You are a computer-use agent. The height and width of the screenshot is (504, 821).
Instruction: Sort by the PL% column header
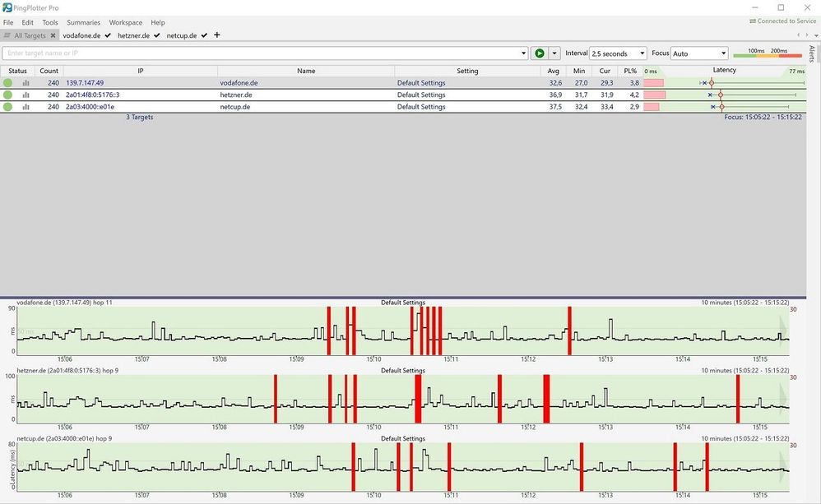coord(630,71)
